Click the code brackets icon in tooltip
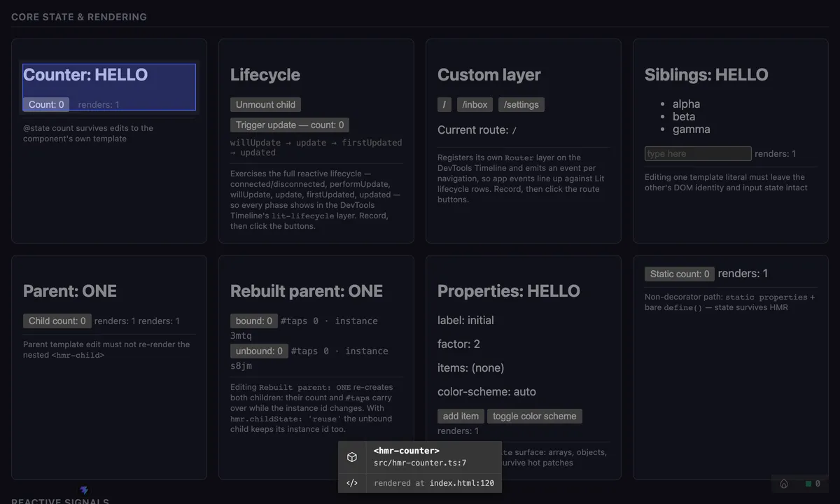 coord(352,483)
